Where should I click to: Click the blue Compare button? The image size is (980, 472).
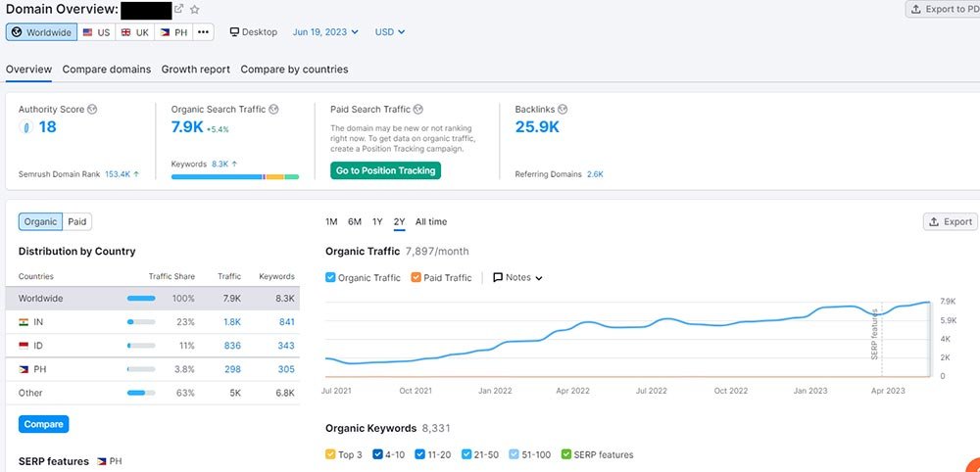(43, 424)
